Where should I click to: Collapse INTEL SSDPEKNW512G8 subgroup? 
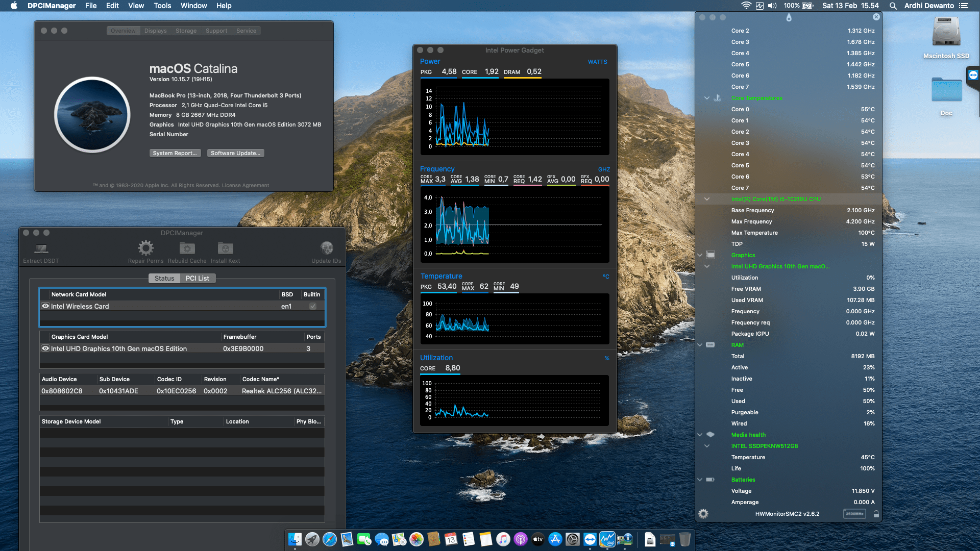[x=707, y=446]
